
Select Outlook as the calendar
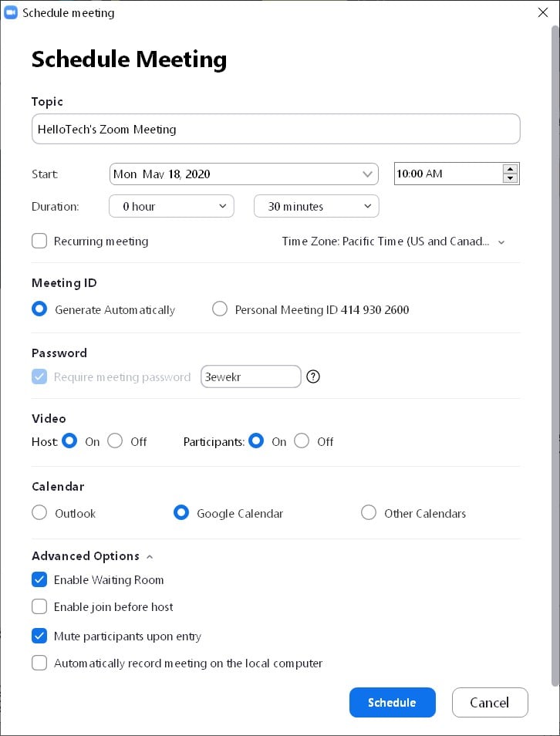point(39,512)
